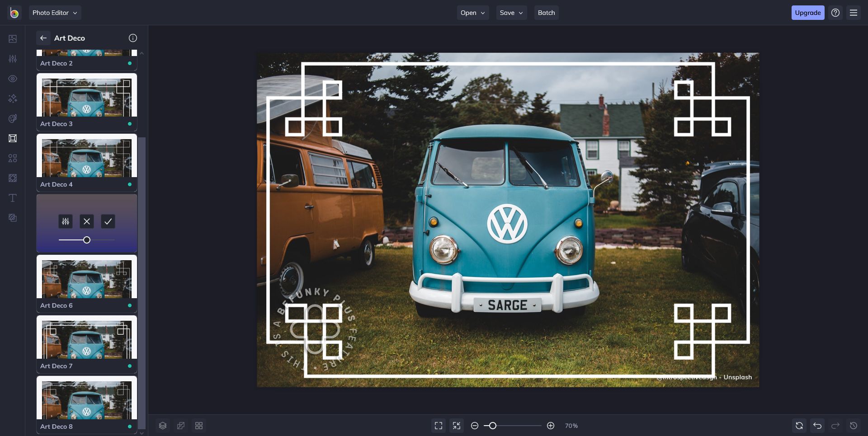Screen dimensions: 868x436
Task: Go back from Art Deco panel
Action: [x=43, y=38]
